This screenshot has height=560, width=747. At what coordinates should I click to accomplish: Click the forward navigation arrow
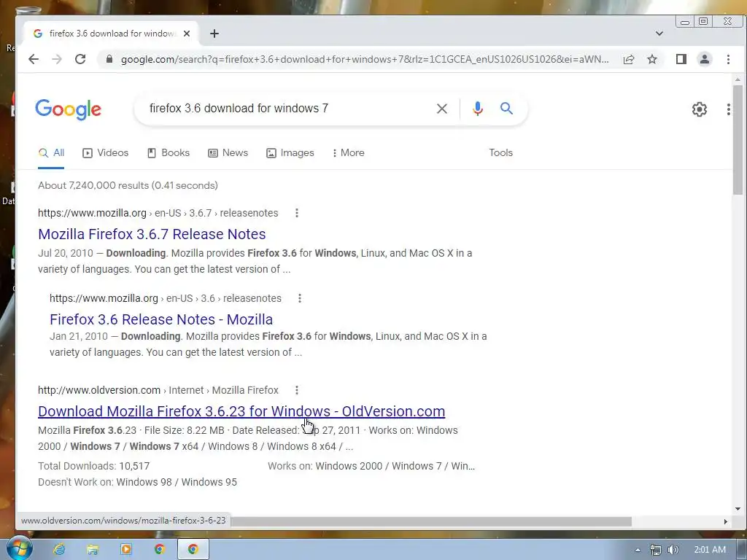57,59
